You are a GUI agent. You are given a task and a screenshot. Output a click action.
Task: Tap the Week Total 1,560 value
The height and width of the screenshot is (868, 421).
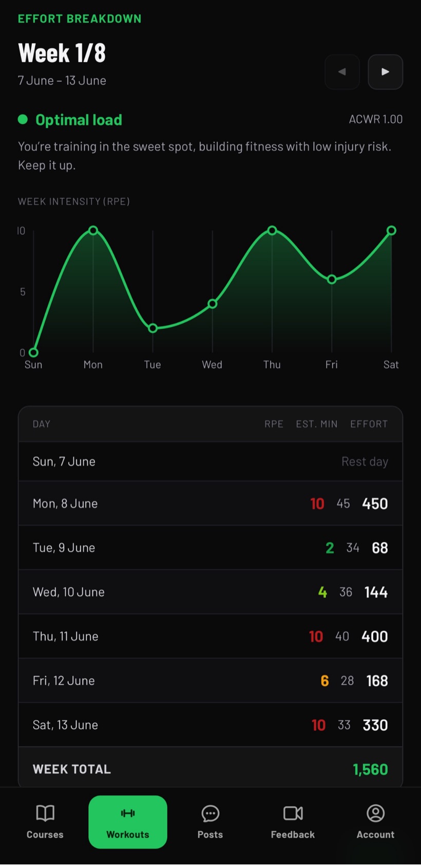pyautogui.click(x=370, y=769)
